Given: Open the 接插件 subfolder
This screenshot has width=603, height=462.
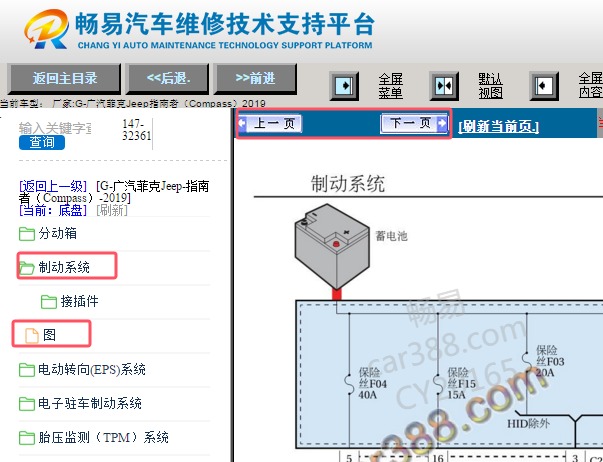Looking at the screenshot, I should 79,301.
